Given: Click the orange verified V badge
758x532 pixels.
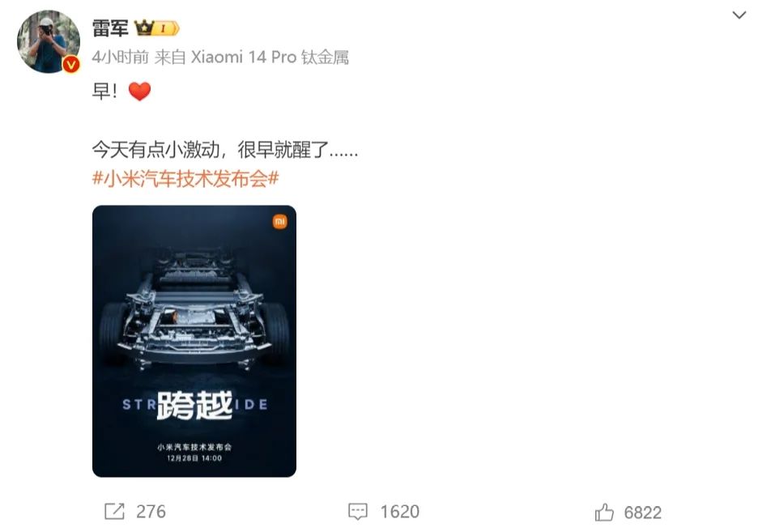Looking at the screenshot, I should click(x=71, y=64).
